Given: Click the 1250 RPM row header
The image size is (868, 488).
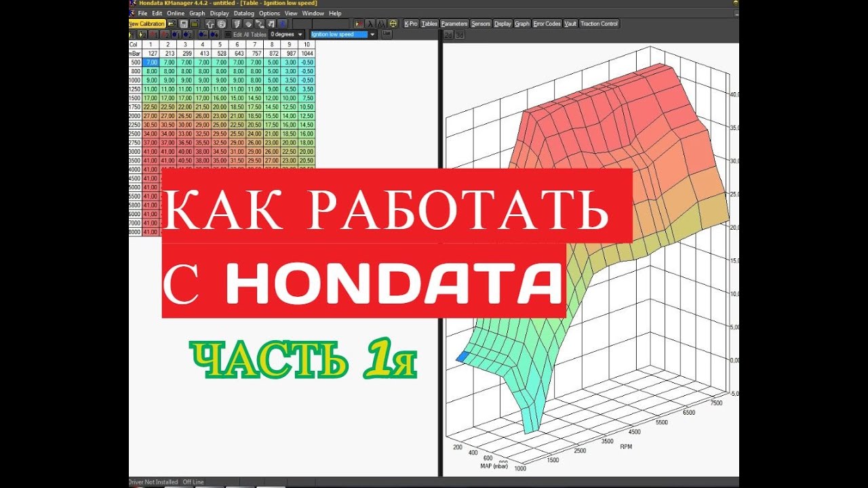Looking at the screenshot, I should click(x=135, y=89).
